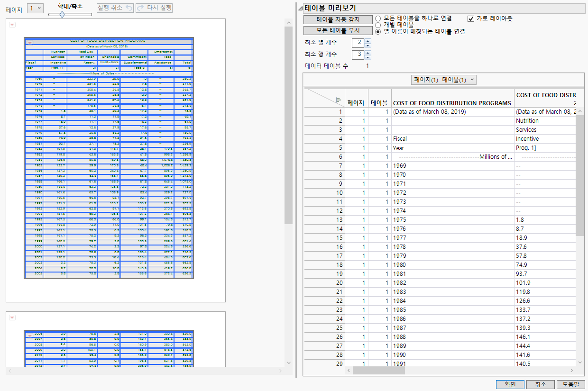Image resolution: width=588 pixels, height=391 pixels.
Task: Adjust the 확대/축소 zoom slider
Action: point(62,15)
